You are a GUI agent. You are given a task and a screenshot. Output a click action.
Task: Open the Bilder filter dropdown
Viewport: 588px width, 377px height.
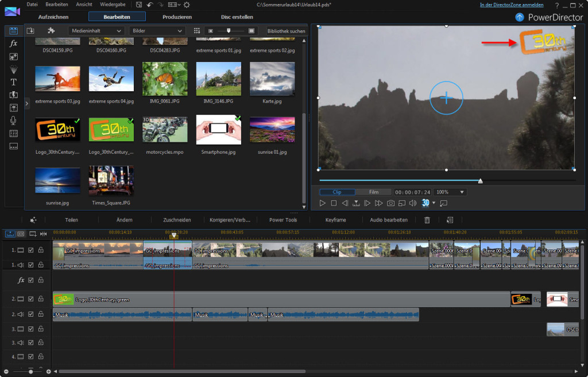156,30
